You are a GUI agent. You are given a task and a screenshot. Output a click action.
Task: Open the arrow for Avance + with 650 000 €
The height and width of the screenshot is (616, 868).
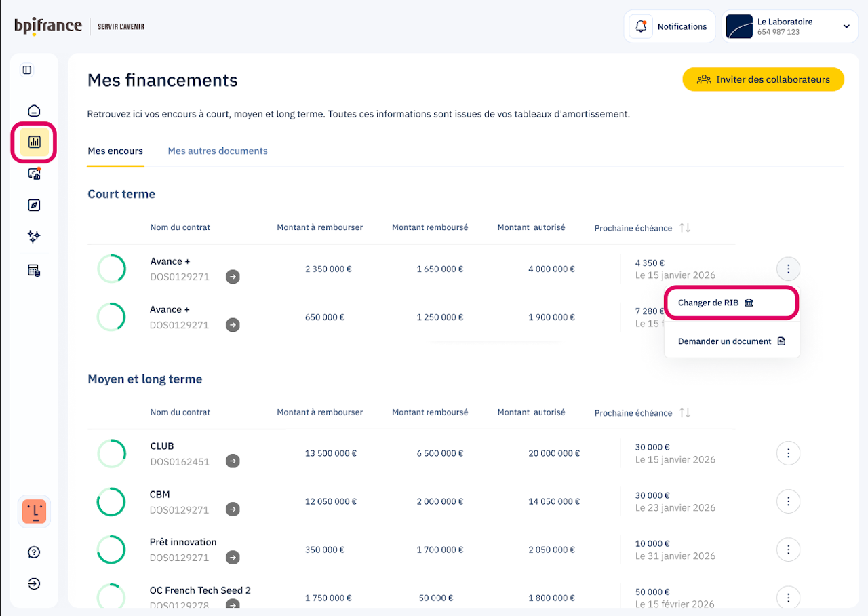click(233, 325)
